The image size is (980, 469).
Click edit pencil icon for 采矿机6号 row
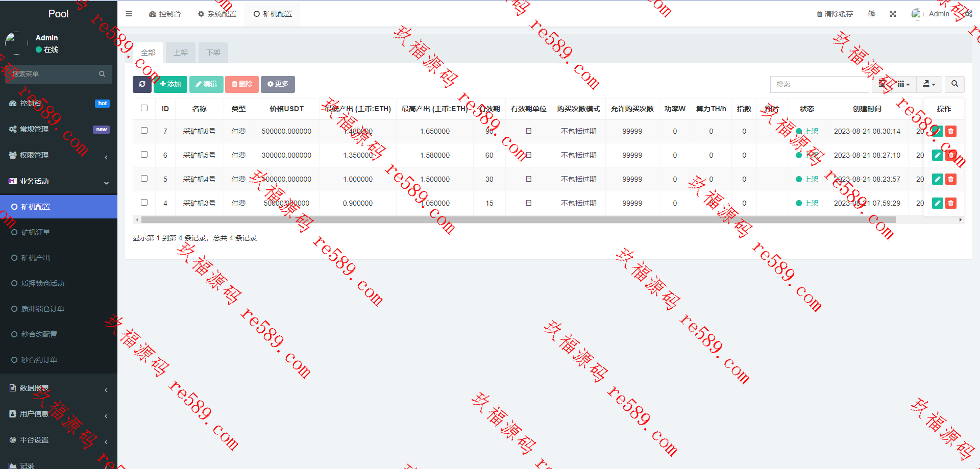tap(938, 131)
